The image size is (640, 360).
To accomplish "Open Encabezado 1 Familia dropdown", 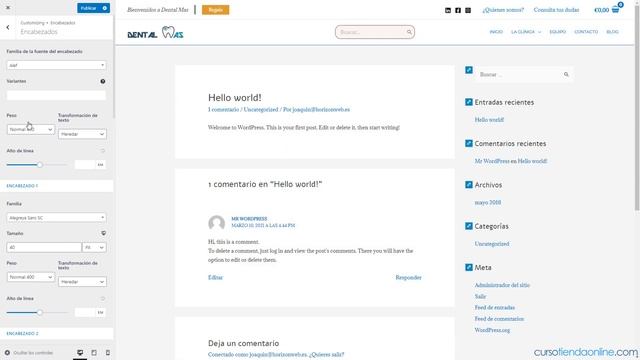I will click(56, 218).
